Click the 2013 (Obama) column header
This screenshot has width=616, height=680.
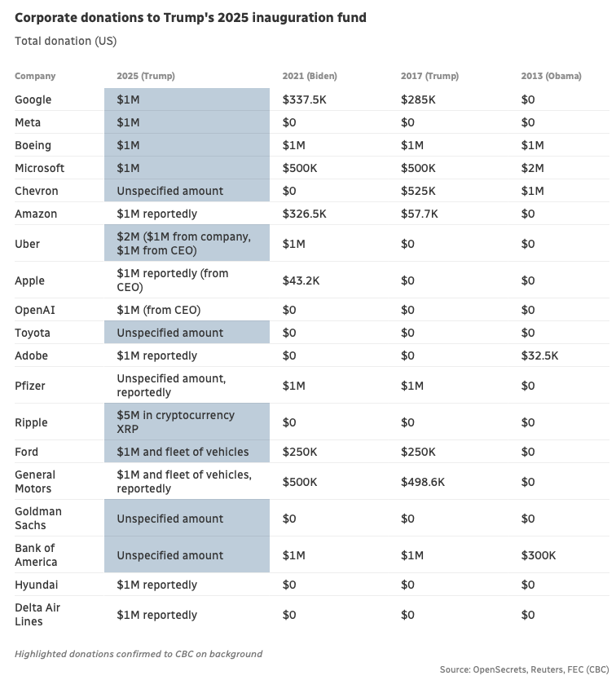[551, 76]
